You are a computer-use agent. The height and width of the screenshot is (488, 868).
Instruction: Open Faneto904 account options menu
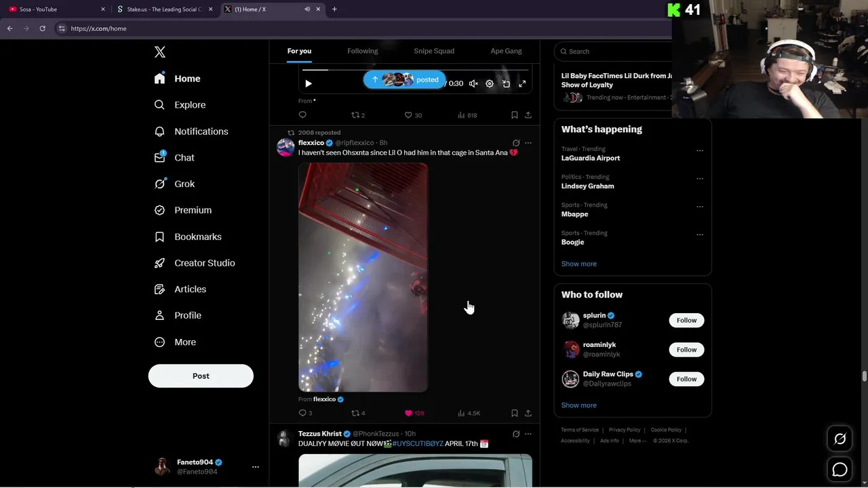[x=255, y=467]
